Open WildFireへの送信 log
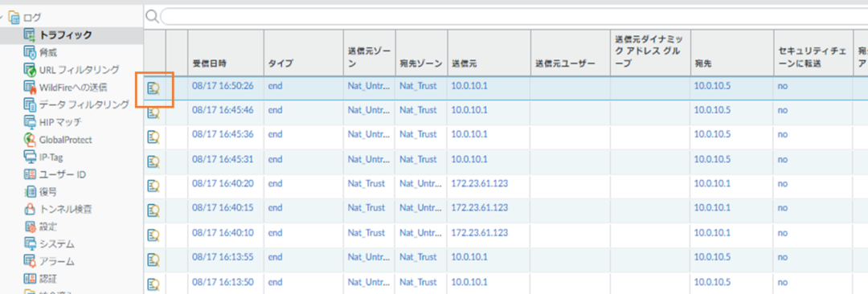 pos(72,87)
